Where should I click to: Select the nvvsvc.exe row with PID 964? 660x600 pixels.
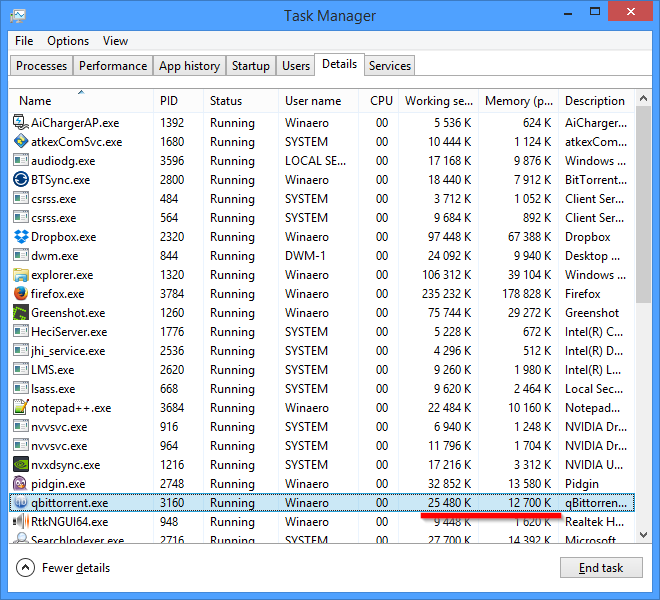[x=322, y=445]
